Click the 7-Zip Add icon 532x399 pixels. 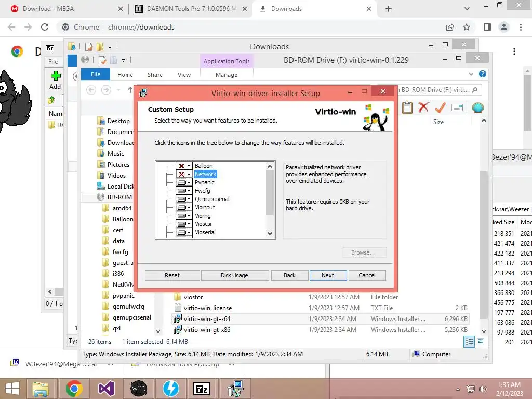(x=55, y=80)
